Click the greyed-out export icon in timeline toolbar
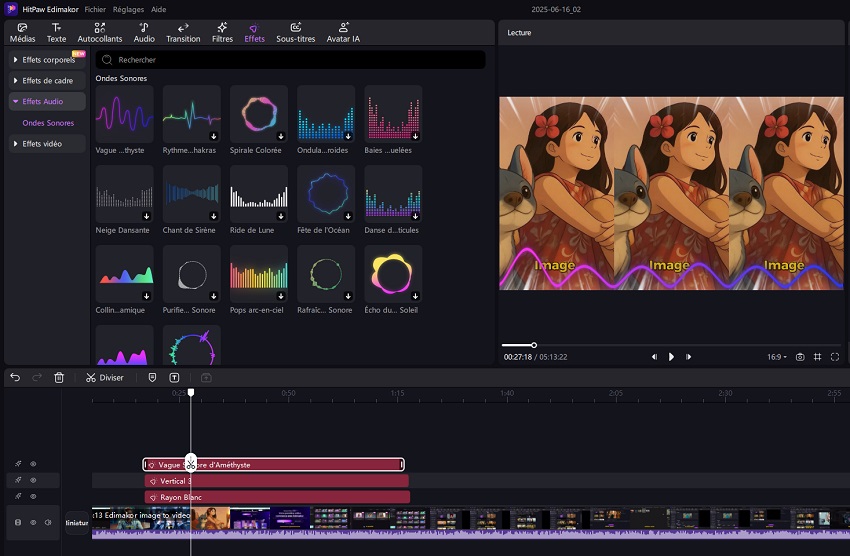850x556 pixels. [206, 377]
